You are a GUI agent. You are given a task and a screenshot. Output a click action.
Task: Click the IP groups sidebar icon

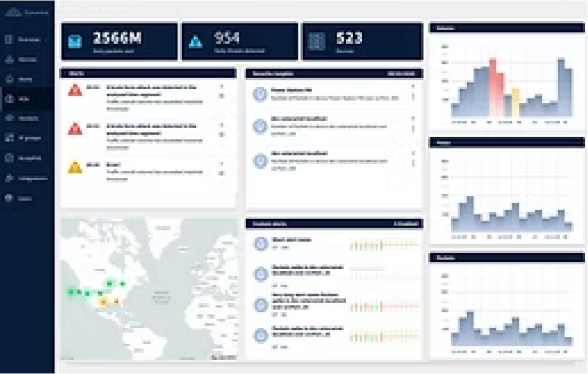coord(9,138)
